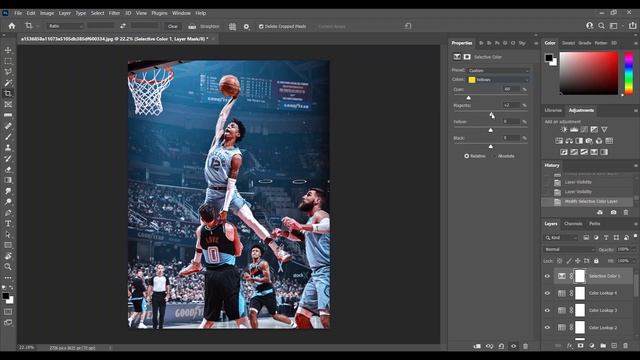Toggle adjustment layer visibility in Properties footer
640x360 pixels.
pos(513,346)
